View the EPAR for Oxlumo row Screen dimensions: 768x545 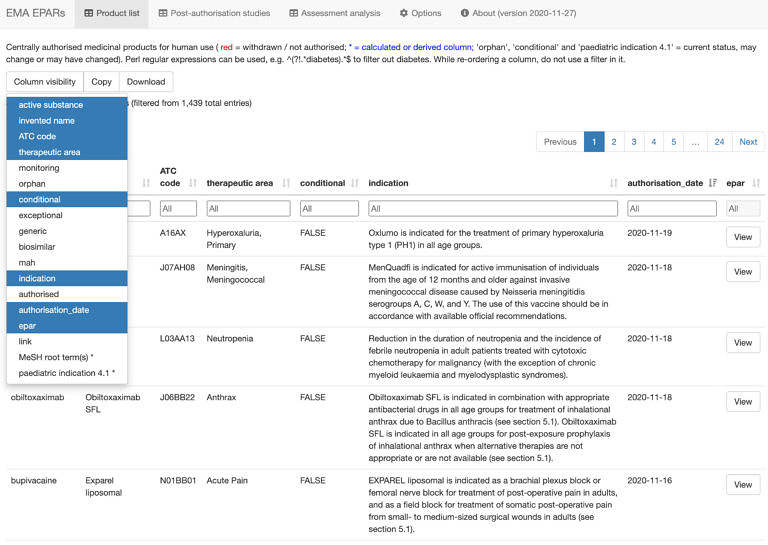coord(742,237)
